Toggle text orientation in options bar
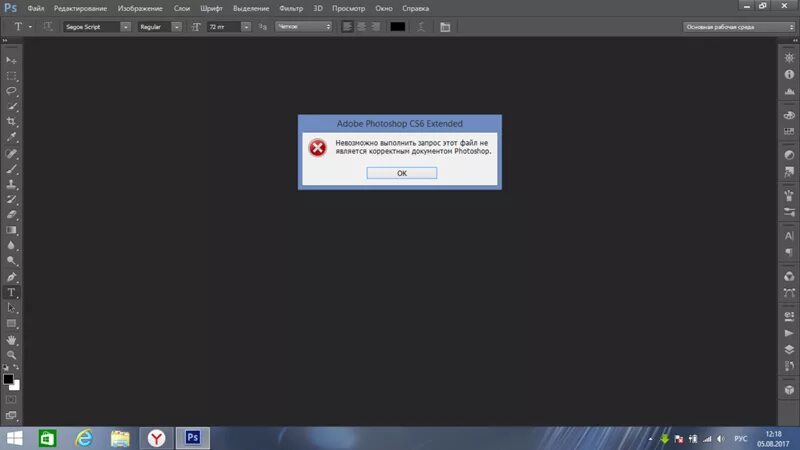The width and height of the screenshot is (800, 450). point(47,27)
